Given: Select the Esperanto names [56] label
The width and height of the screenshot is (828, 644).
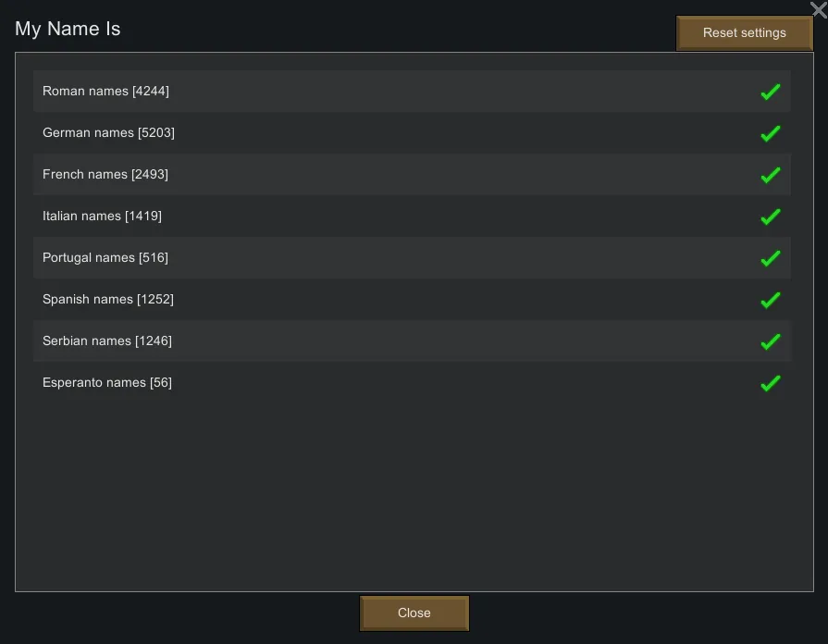Looking at the screenshot, I should [x=107, y=382].
